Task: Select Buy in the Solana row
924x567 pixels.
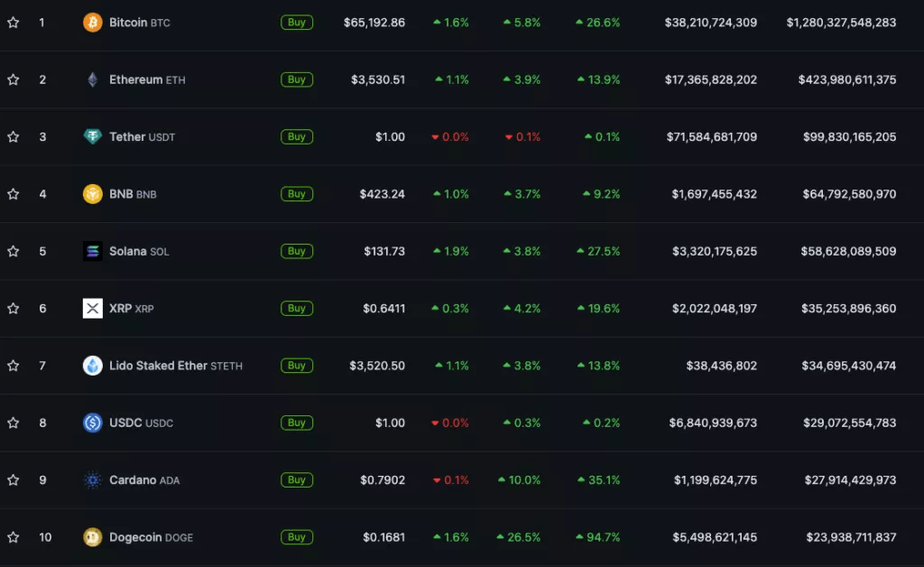Action: click(x=296, y=251)
